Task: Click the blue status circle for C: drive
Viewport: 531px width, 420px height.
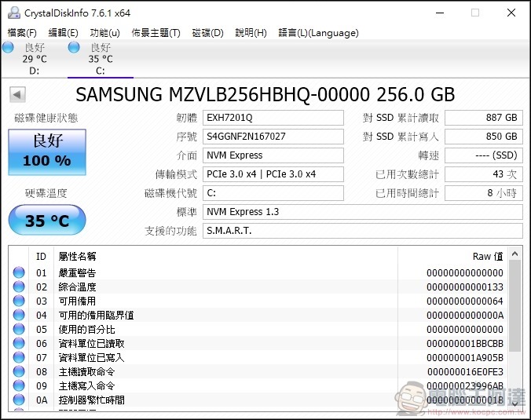Action: (74, 47)
